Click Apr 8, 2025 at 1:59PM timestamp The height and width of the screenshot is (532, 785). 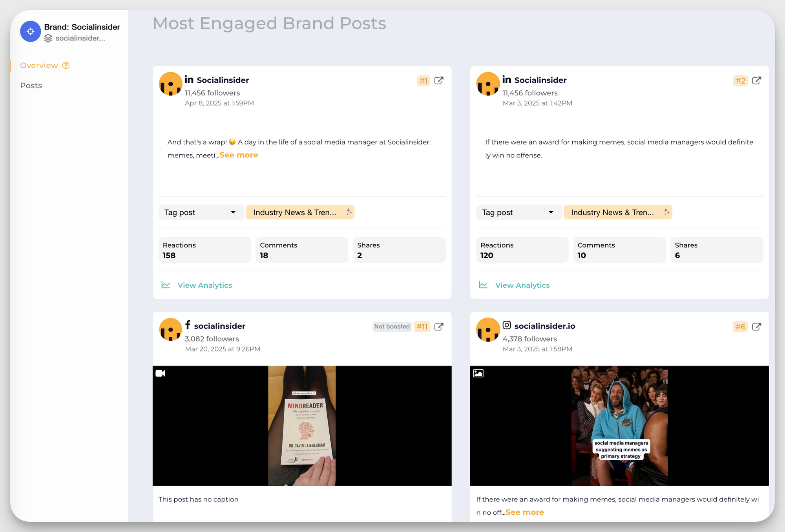[219, 103]
